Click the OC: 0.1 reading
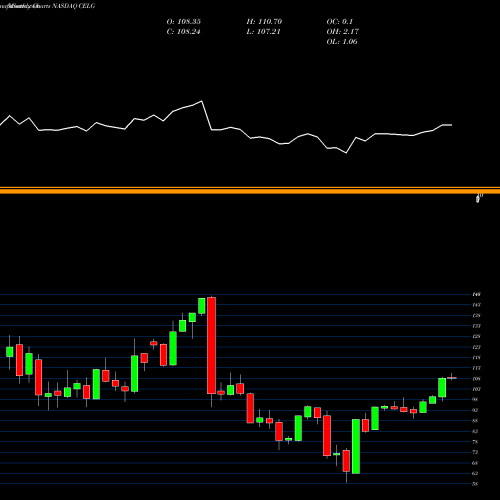 [340, 22]
